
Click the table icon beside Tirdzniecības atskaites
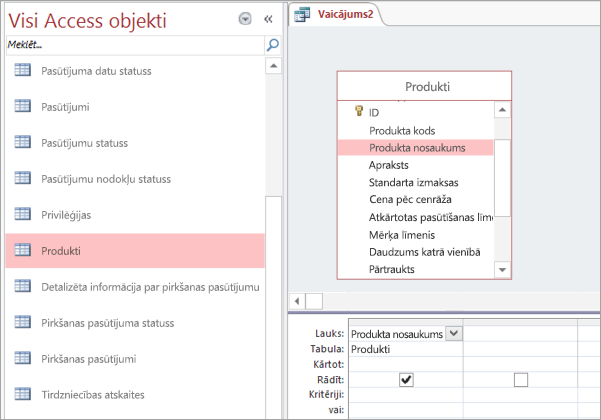(x=23, y=394)
